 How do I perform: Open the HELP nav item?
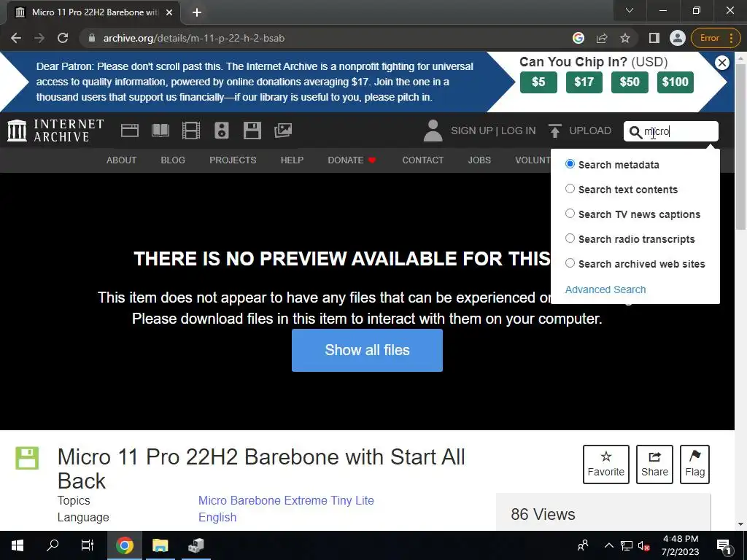(x=292, y=160)
